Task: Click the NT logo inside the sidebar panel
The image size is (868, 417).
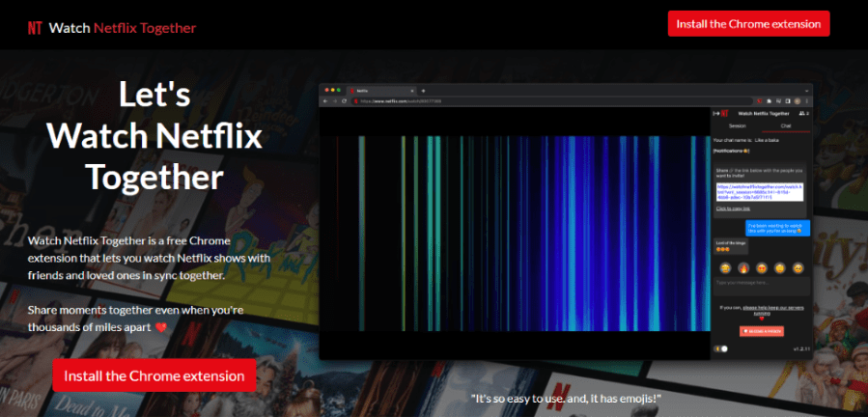Action: point(725,114)
